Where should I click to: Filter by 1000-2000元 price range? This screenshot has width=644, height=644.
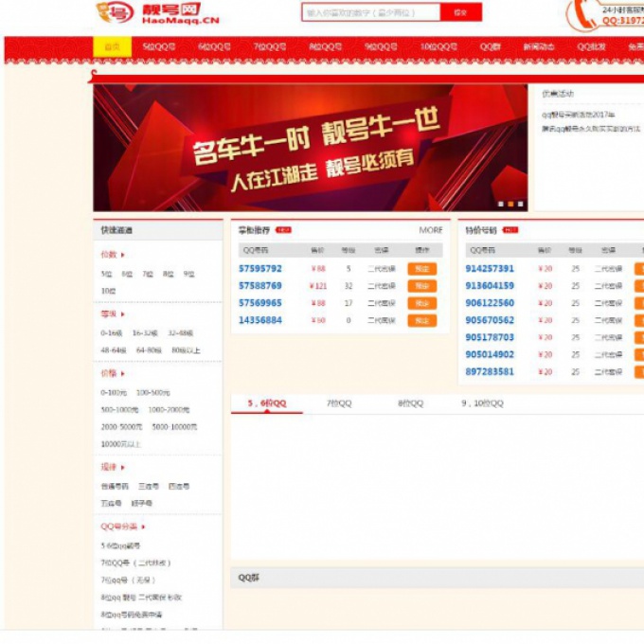[169, 410]
